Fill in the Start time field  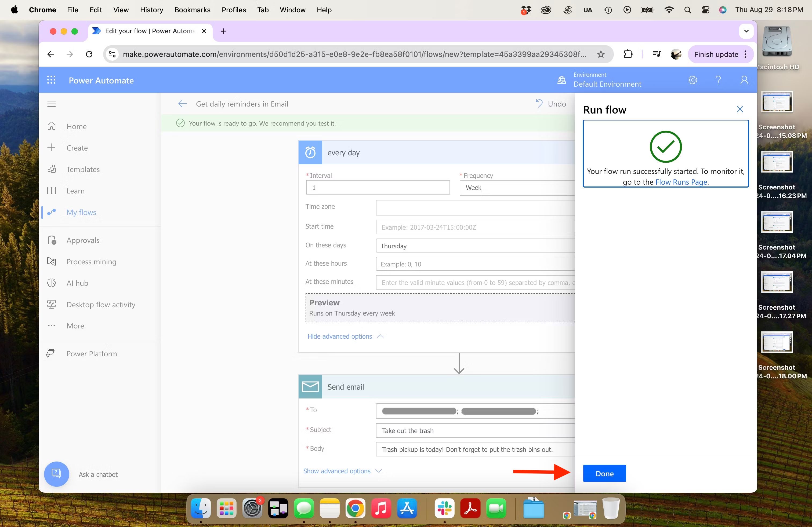click(475, 227)
